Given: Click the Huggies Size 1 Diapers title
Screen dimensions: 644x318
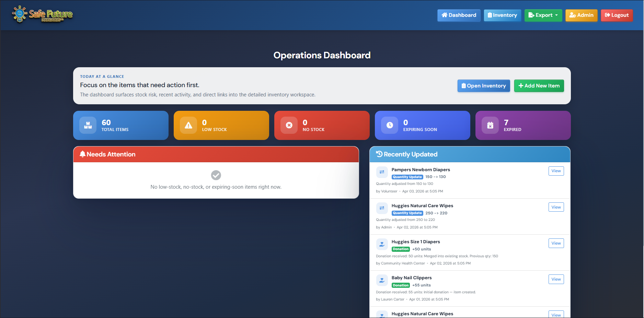Looking at the screenshot, I should coord(416,242).
